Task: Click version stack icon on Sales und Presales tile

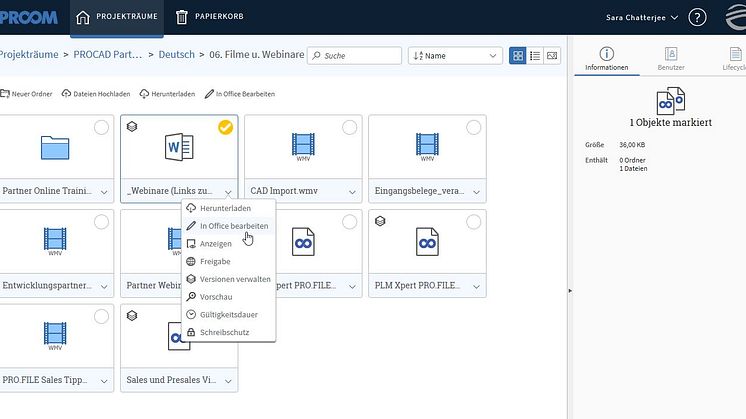Action: pos(132,316)
